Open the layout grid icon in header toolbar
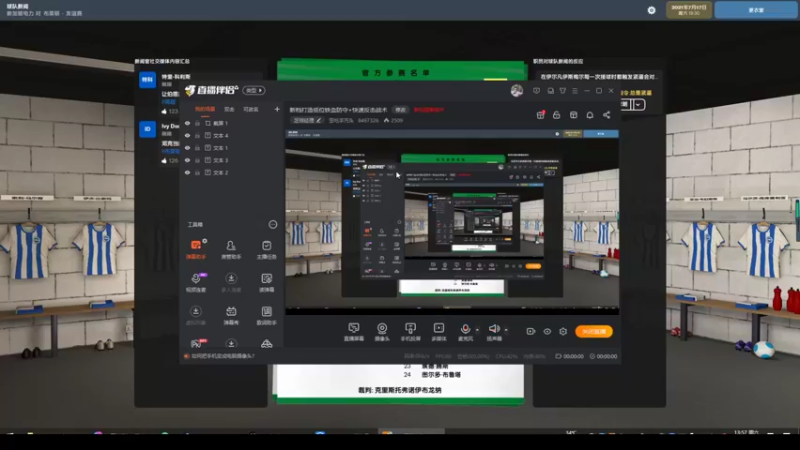 click(573, 115)
